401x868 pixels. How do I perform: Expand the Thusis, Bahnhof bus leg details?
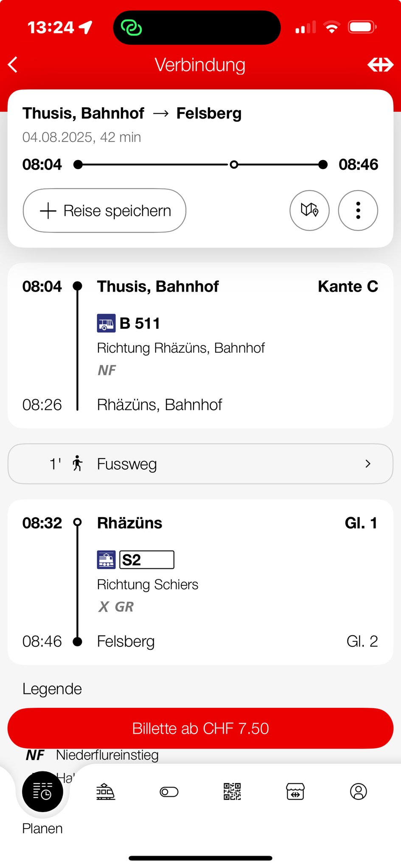pos(200,345)
